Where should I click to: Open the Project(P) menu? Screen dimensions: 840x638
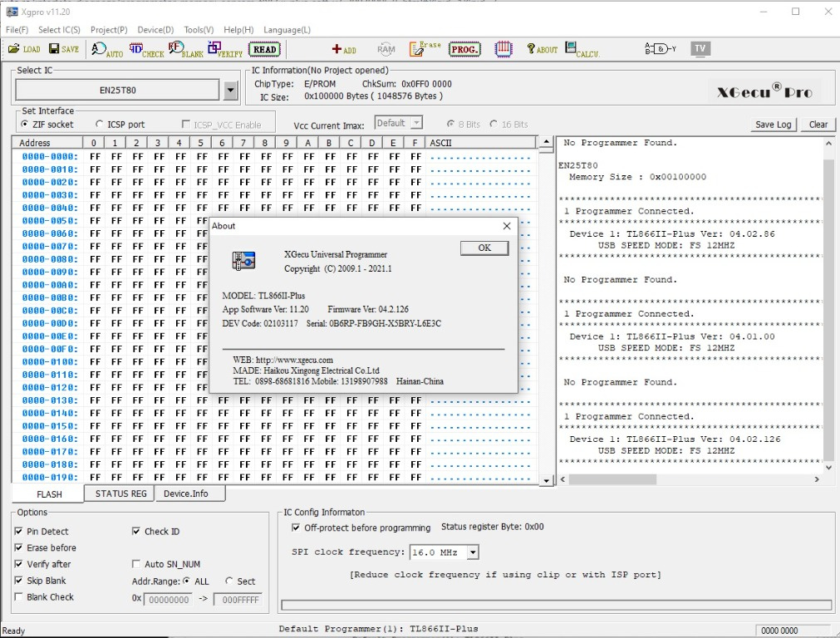tap(109, 30)
